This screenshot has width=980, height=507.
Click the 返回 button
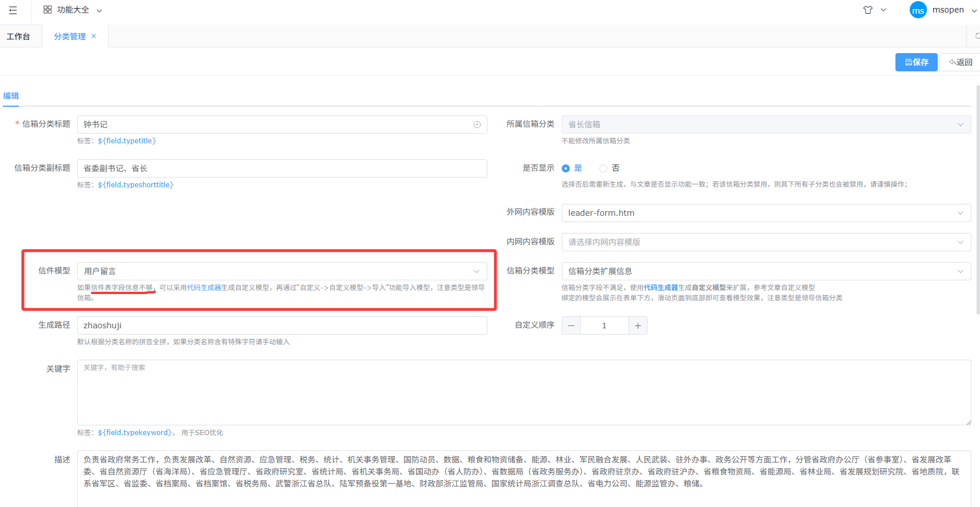(x=961, y=62)
